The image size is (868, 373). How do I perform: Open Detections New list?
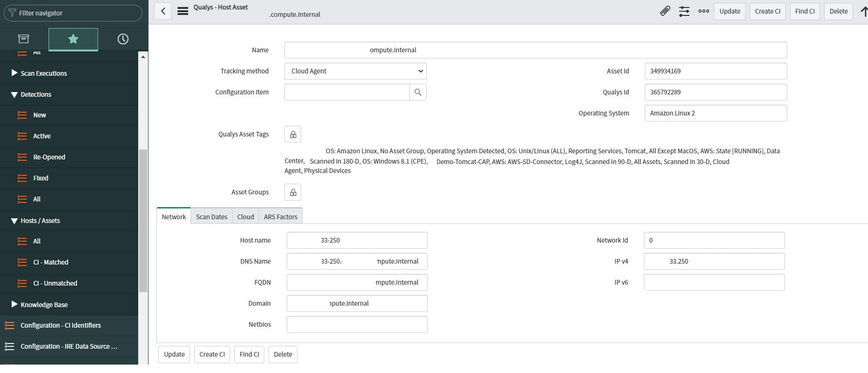pos(40,115)
